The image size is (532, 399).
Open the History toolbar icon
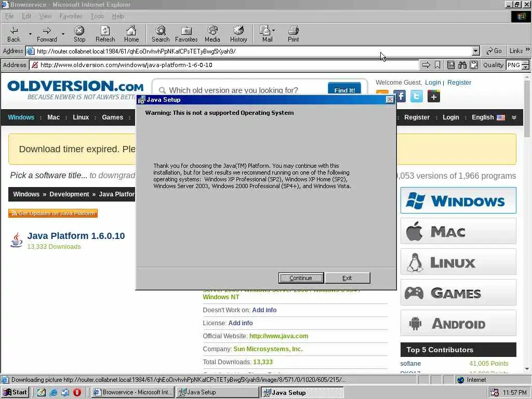[x=238, y=34]
